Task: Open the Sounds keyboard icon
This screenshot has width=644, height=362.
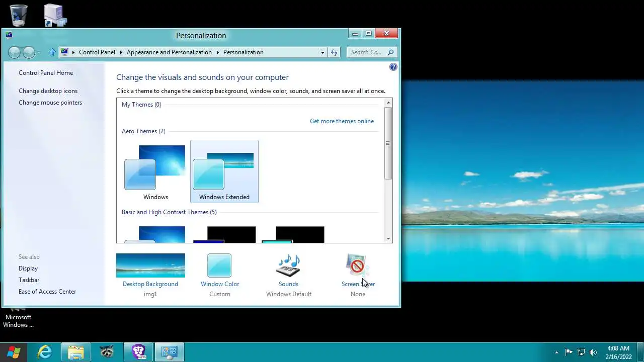Action: point(288,265)
